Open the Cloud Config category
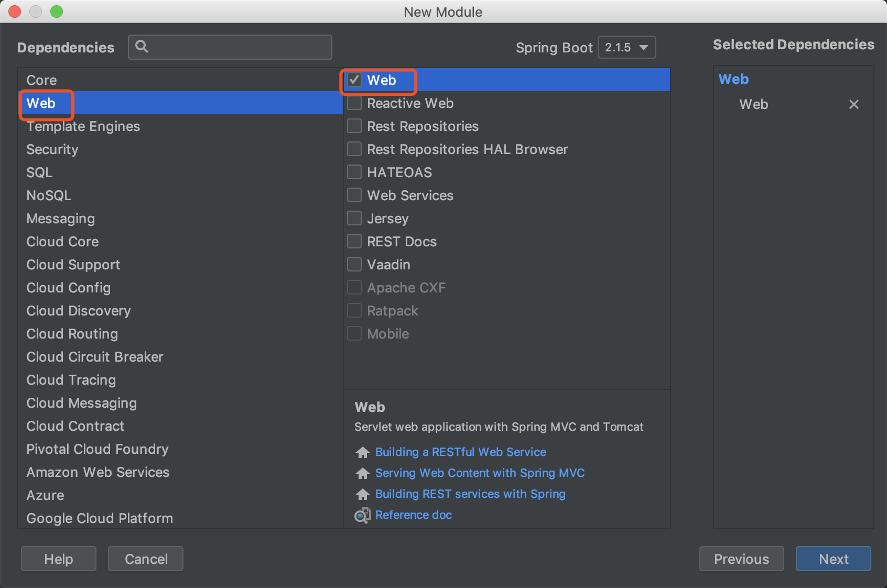Viewport: 887px width, 588px height. click(x=180, y=288)
